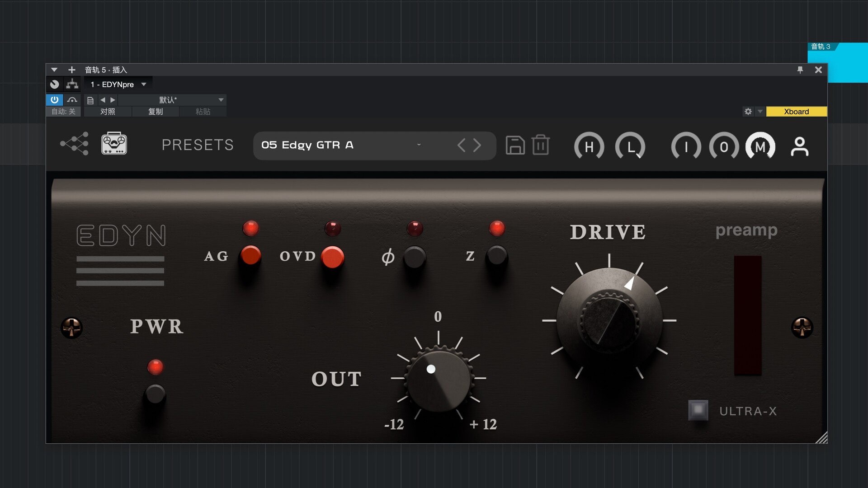Viewport: 868px width, 488px height.
Task: Click the H circular knob
Action: (589, 146)
